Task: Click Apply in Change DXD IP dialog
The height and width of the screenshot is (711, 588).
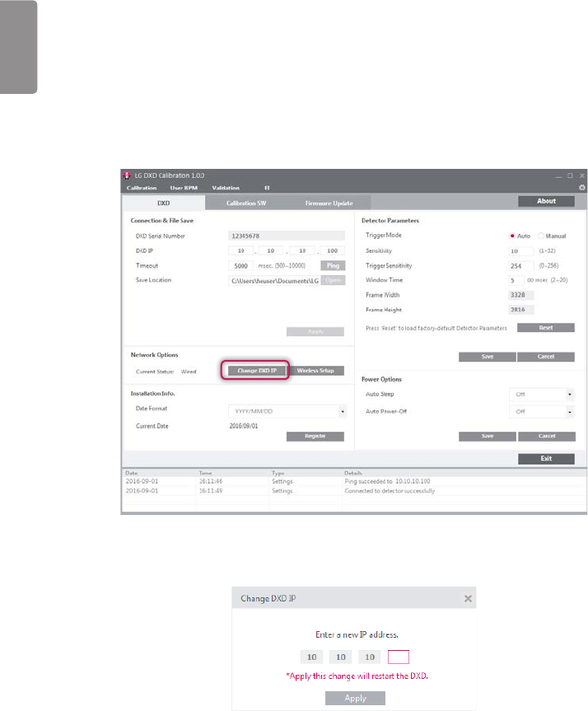Action: click(x=356, y=699)
